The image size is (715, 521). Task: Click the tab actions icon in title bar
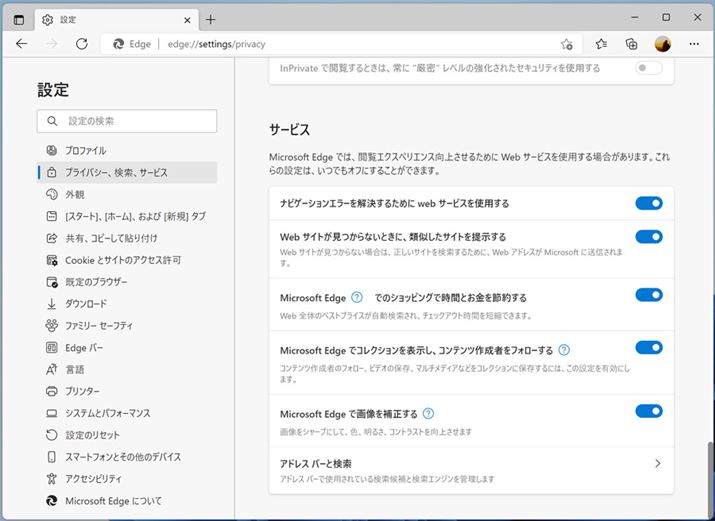[19, 19]
